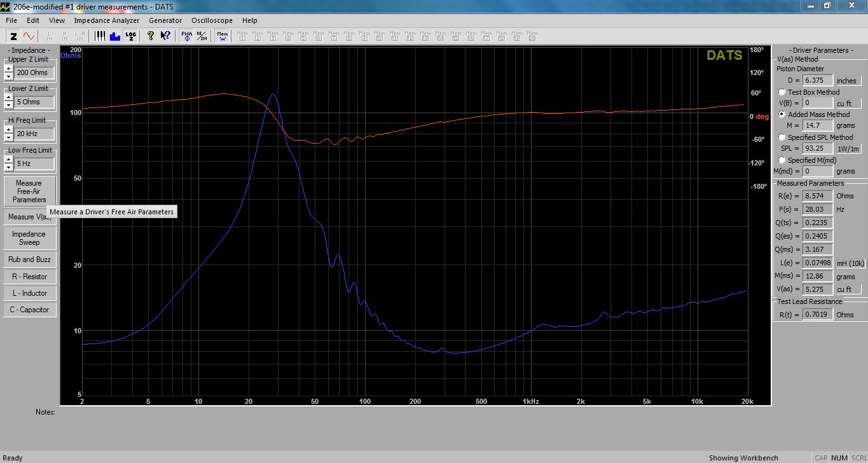Click the test lead R(t) field 0.7019
Screen dimensions: 868x463
click(817, 314)
